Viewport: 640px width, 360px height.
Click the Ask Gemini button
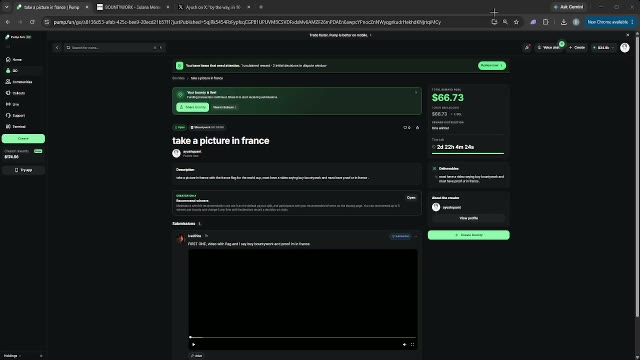tap(569, 7)
